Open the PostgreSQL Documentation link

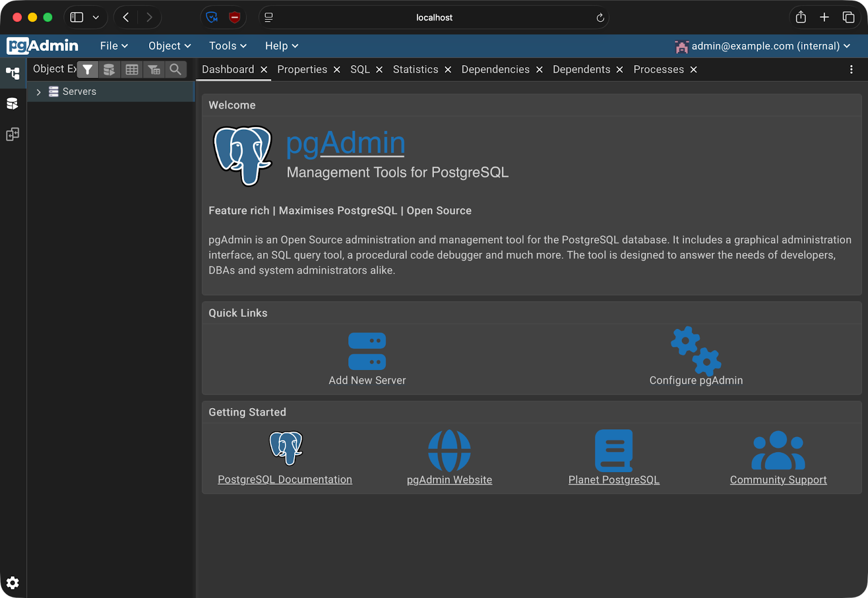point(285,480)
